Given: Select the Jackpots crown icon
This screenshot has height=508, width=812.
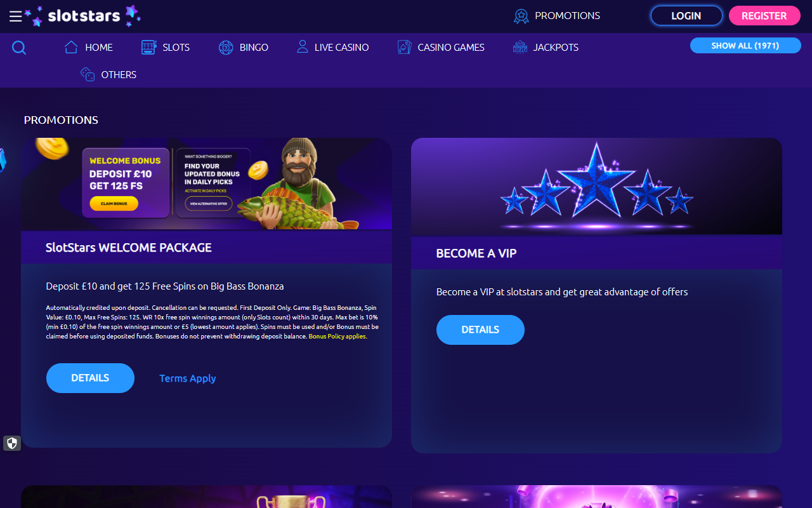Looking at the screenshot, I should 520,46.
